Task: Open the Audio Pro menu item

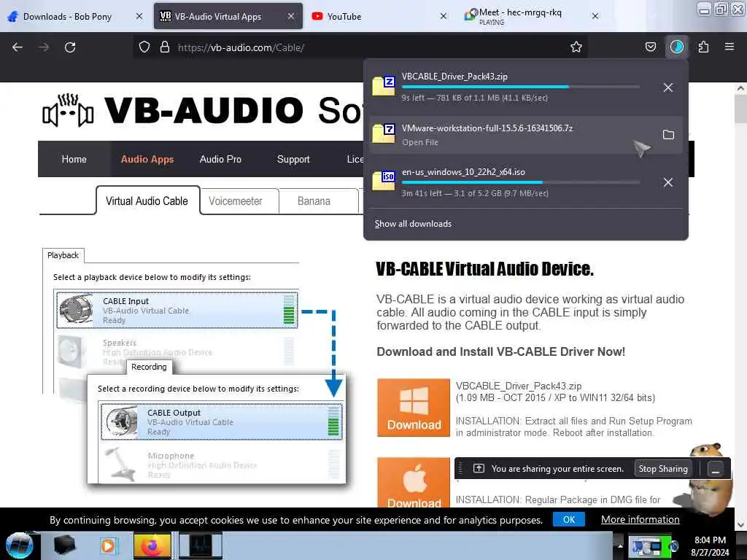Action: tap(220, 159)
